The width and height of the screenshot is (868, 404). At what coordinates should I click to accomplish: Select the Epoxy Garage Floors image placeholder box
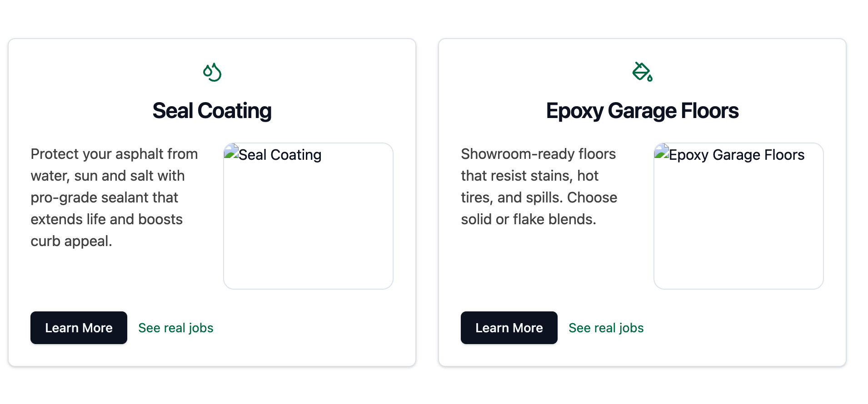click(738, 222)
